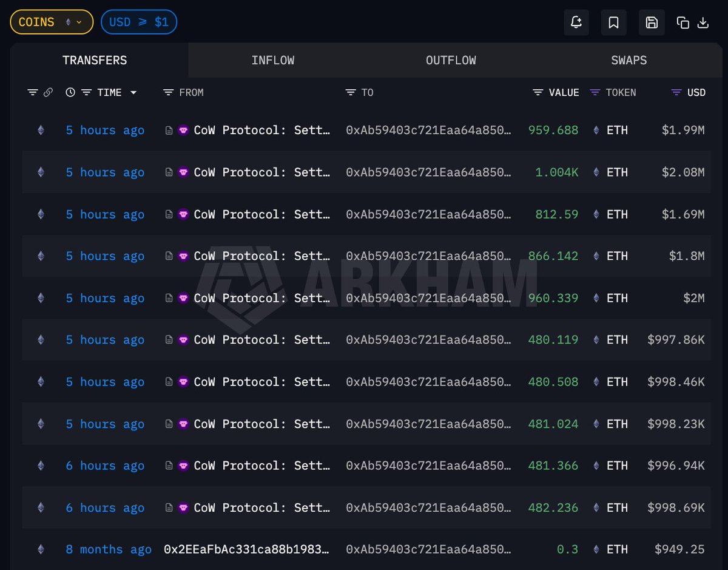Switch to the OUTFLOW tab
728x570 pixels.
451,60
